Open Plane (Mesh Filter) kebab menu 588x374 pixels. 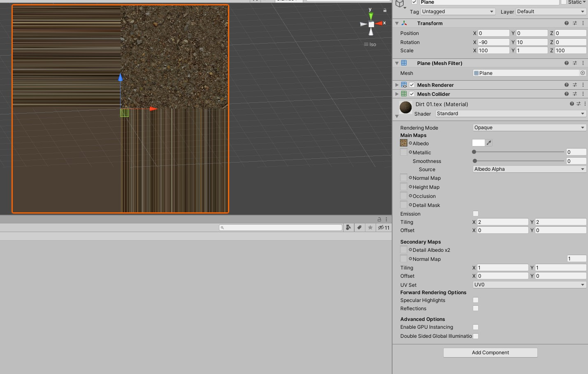pyautogui.click(x=583, y=63)
